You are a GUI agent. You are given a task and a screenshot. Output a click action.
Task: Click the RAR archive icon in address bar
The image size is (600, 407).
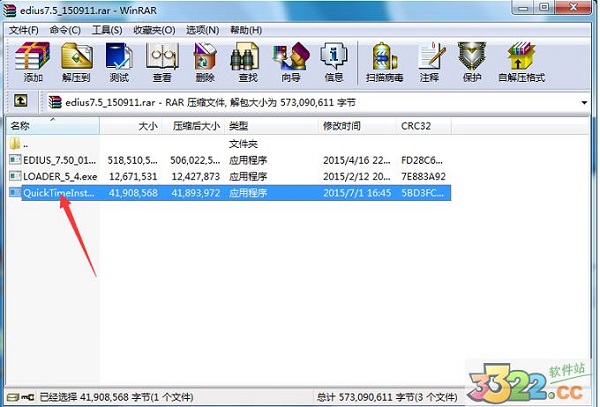pyautogui.click(x=55, y=102)
